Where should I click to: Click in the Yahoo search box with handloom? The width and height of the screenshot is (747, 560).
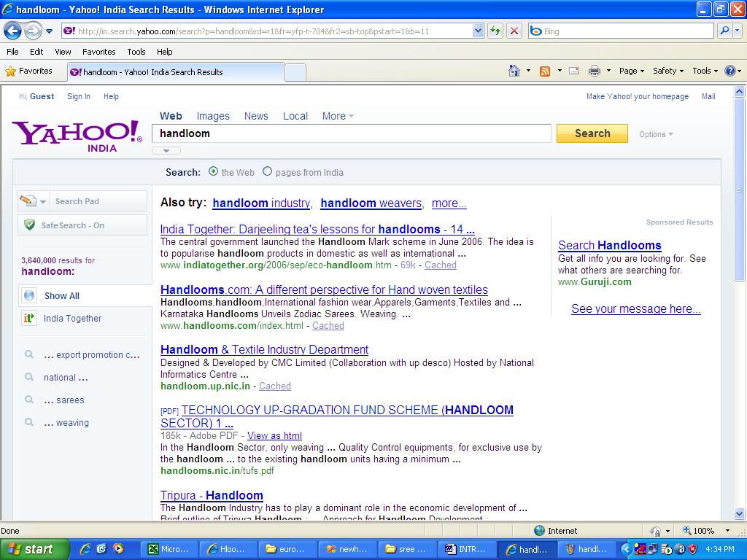(352, 133)
